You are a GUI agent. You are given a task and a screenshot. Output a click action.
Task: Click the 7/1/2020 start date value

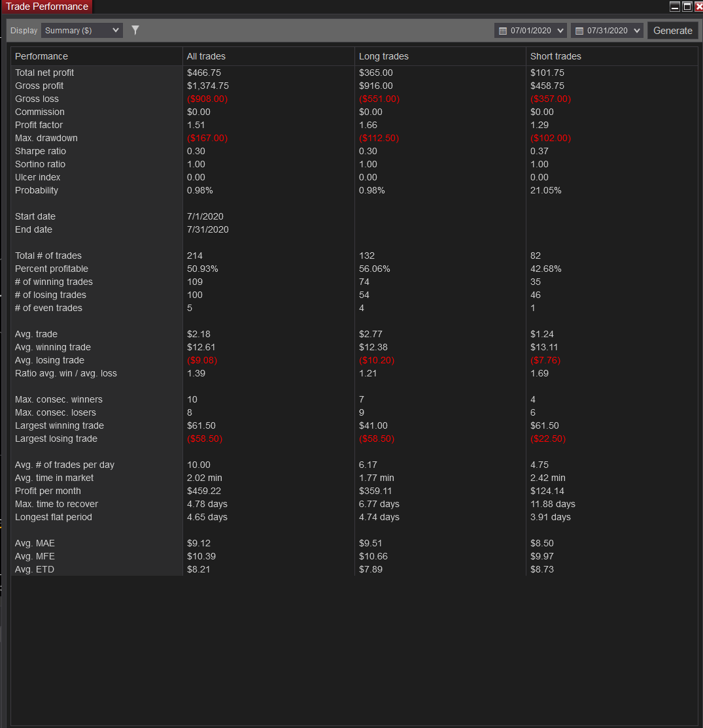point(205,216)
